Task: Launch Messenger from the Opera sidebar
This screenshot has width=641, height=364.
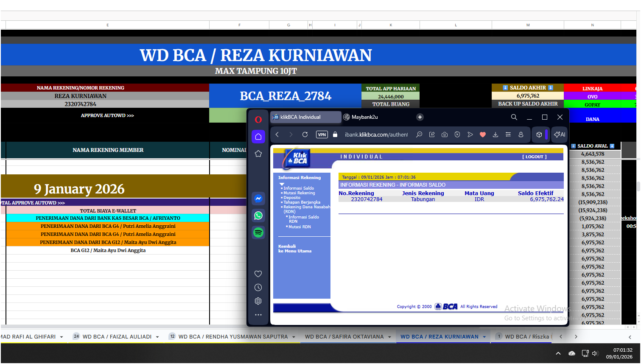Action: tap(258, 199)
